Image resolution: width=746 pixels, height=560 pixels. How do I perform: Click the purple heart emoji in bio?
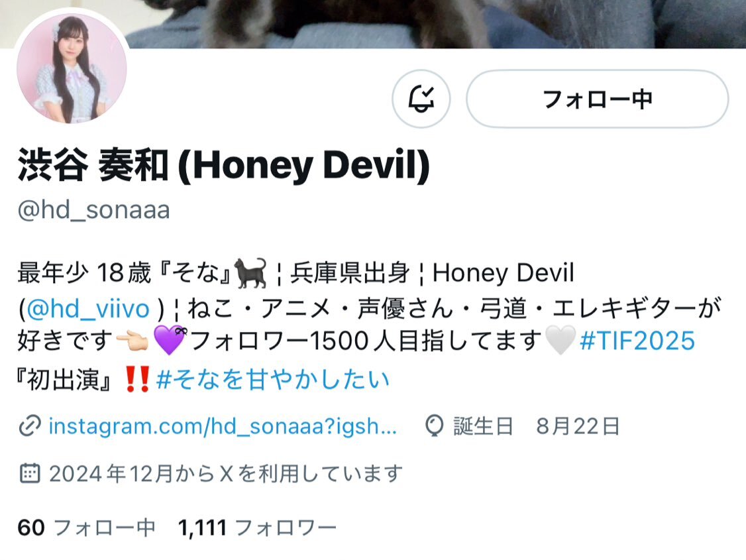coord(170,341)
